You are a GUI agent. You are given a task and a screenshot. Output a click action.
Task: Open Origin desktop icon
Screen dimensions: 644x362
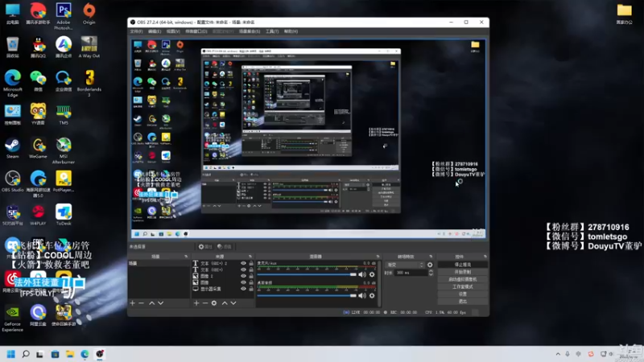coord(89,14)
